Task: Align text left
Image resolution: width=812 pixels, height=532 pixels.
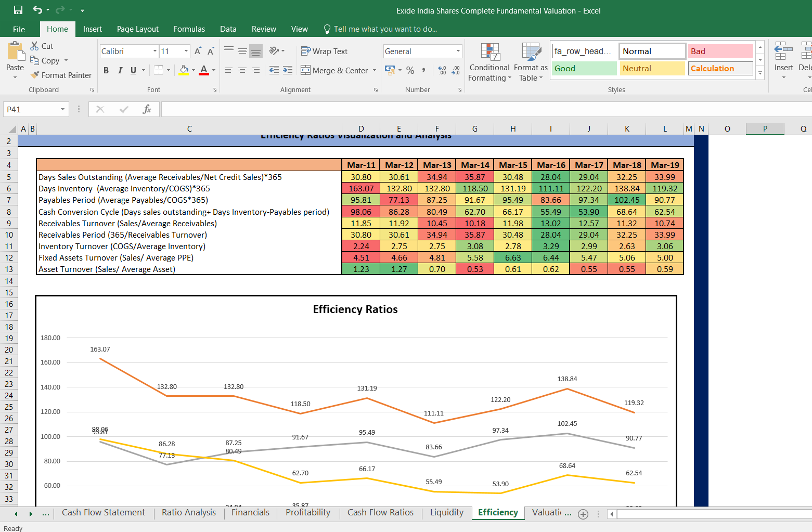Action: (x=229, y=70)
